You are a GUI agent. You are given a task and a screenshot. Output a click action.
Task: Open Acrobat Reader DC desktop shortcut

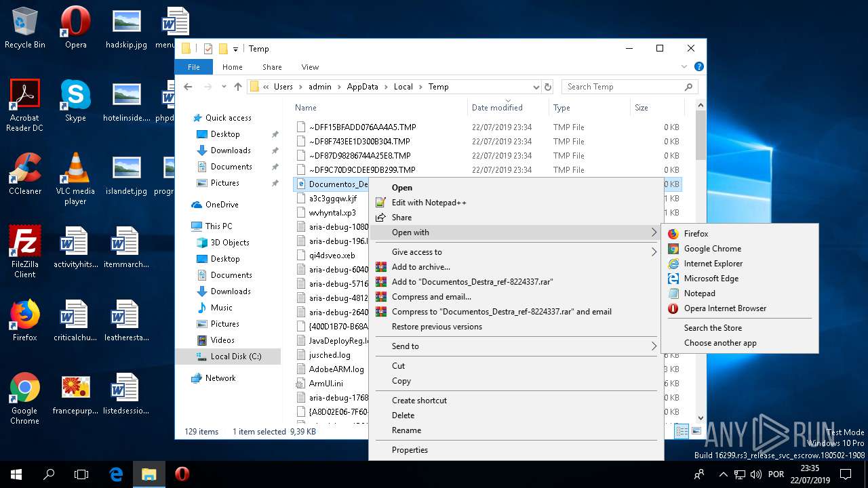(25, 105)
